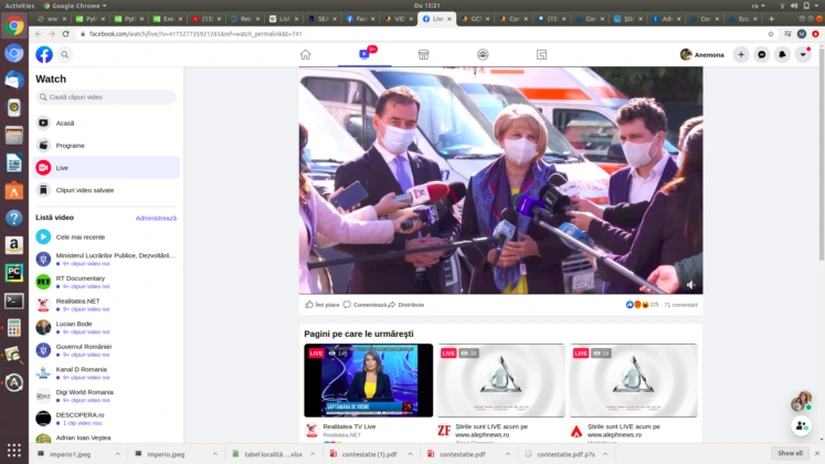Go to Facebook Home icon
Image resolution: width=825 pixels, height=464 pixels.
(x=305, y=55)
